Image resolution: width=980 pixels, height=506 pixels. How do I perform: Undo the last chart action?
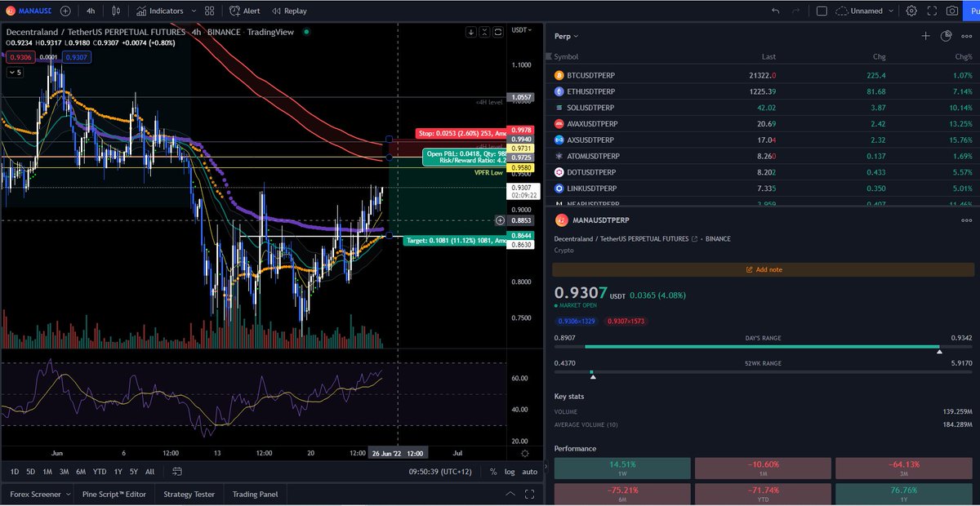tap(774, 11)
